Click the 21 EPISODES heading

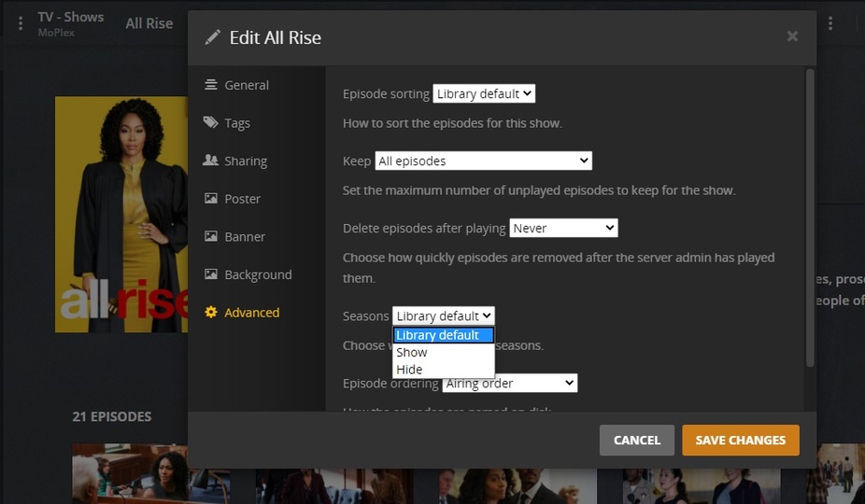112,416
